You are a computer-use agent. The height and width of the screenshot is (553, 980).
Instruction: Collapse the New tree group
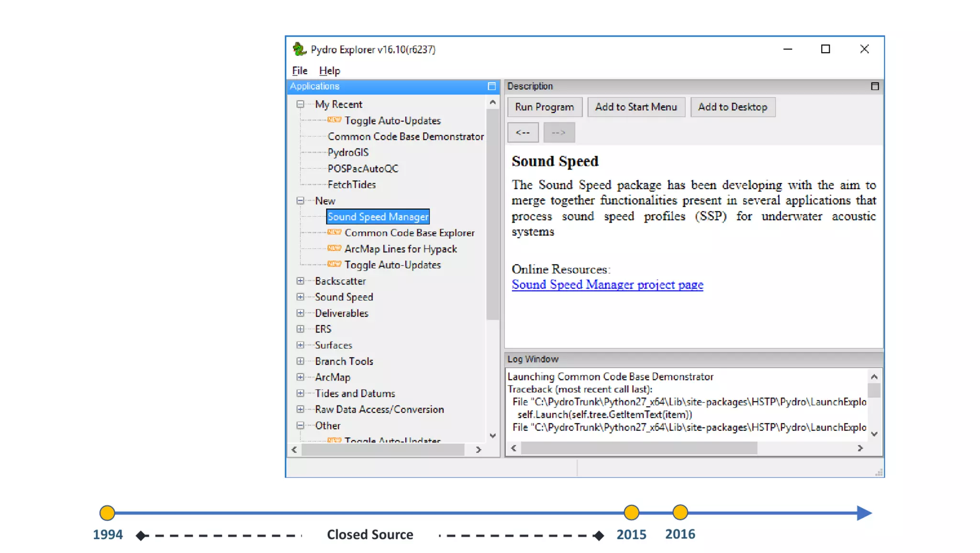point(300,201)
